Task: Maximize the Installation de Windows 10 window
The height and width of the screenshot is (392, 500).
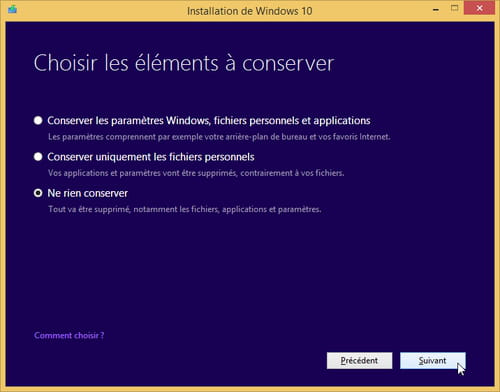Action: [454, 8]
